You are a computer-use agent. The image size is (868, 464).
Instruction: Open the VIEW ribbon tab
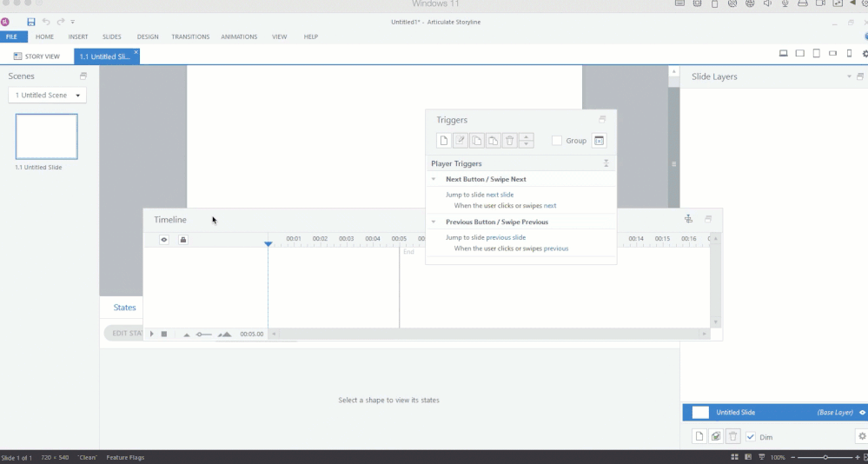point(280,36)
